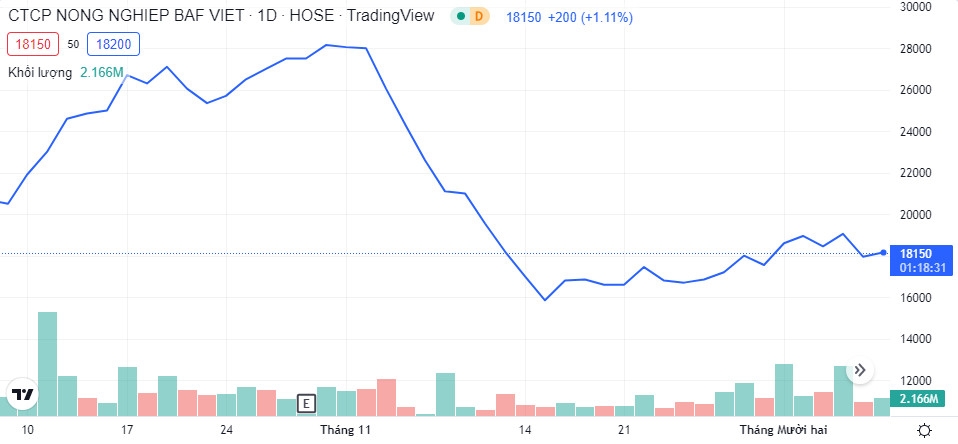This screenshot has width=958, height=444.
Task: Click the orange 'D' delayed-data badge
Action: click(x=478, y=17)
